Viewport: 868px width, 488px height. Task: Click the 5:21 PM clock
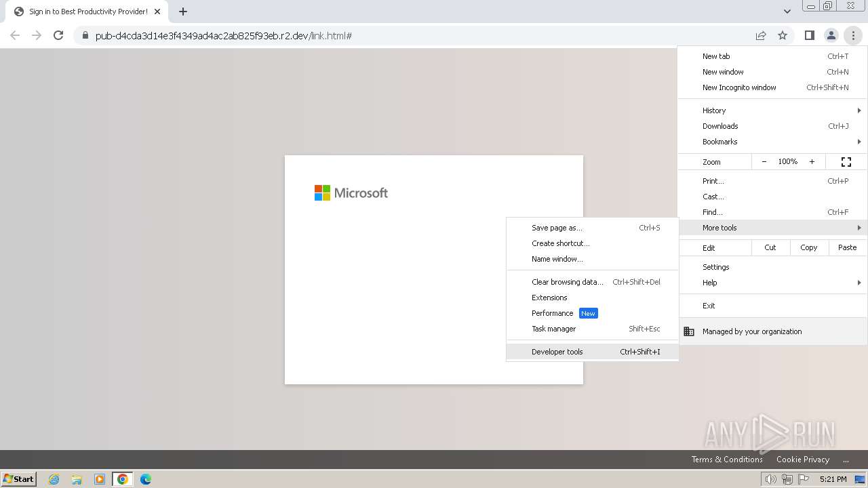(x=833, y=479)
